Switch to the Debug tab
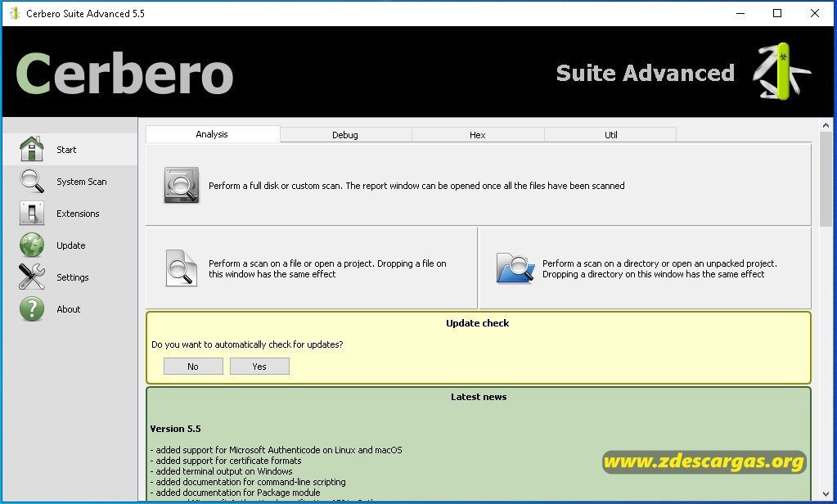 [344, 135]
